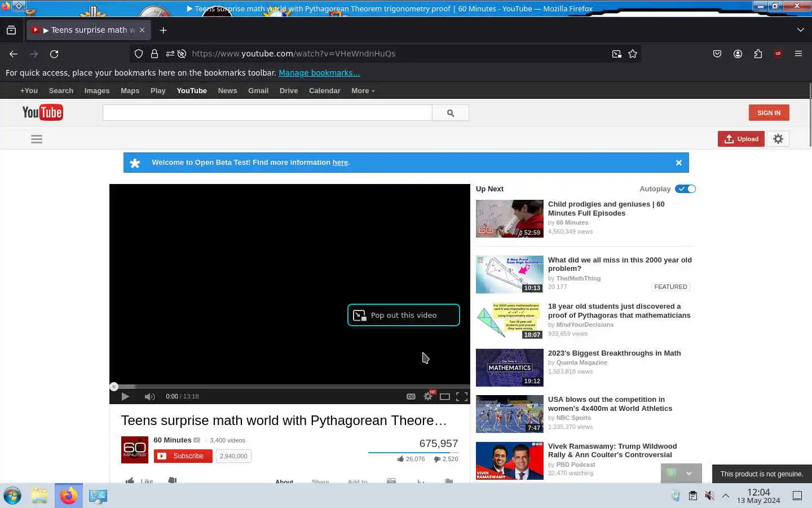Open the Firefox View icon at tab bar
This screenshot has width=812, height=508.
[11, 30]
